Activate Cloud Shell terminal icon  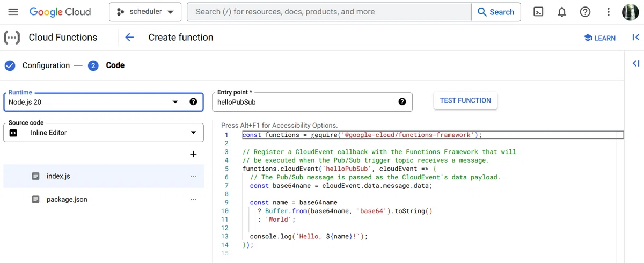point(538,12)
